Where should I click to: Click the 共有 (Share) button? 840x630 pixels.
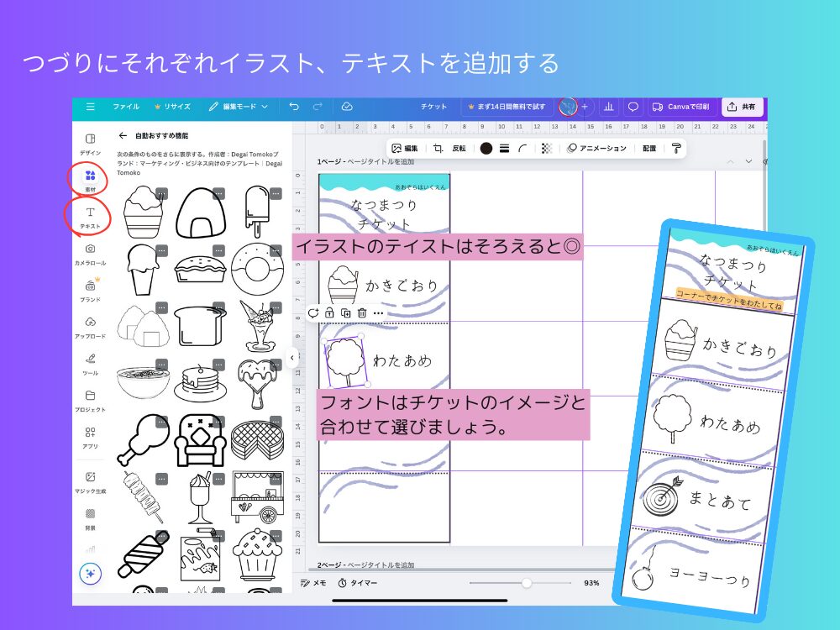[742, 107]
